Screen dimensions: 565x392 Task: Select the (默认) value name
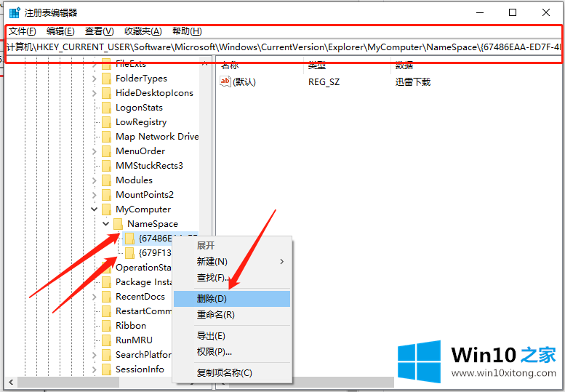point(244,81)
